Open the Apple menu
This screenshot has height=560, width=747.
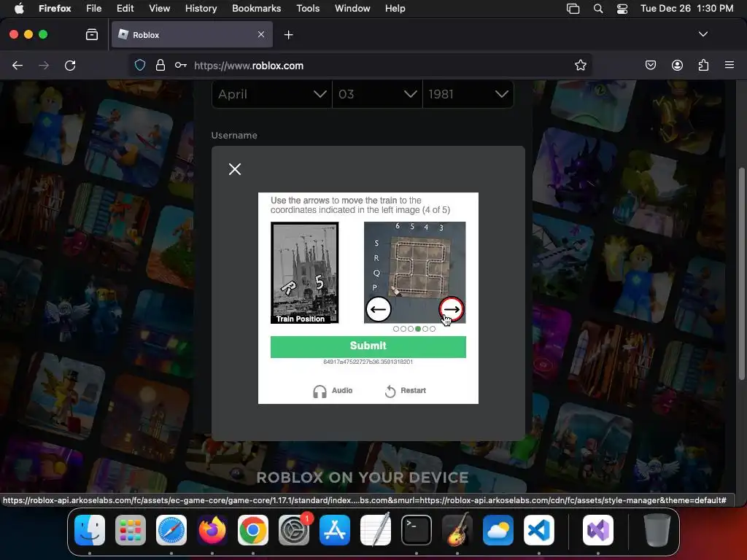click(19, 8)
